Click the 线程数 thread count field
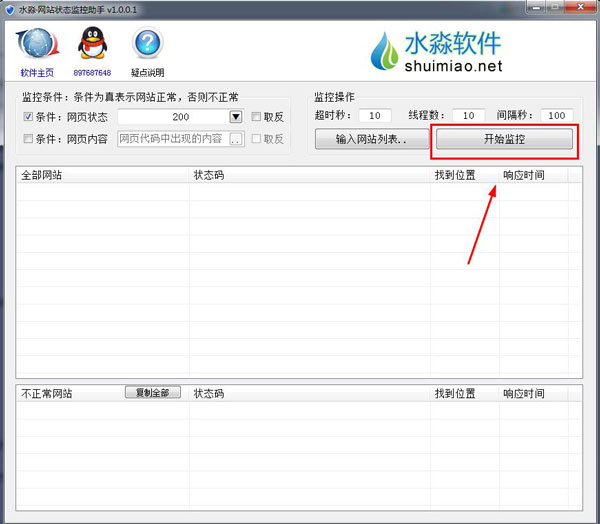Viewport: 600px width, 524px height. click(x=468, y=116)
